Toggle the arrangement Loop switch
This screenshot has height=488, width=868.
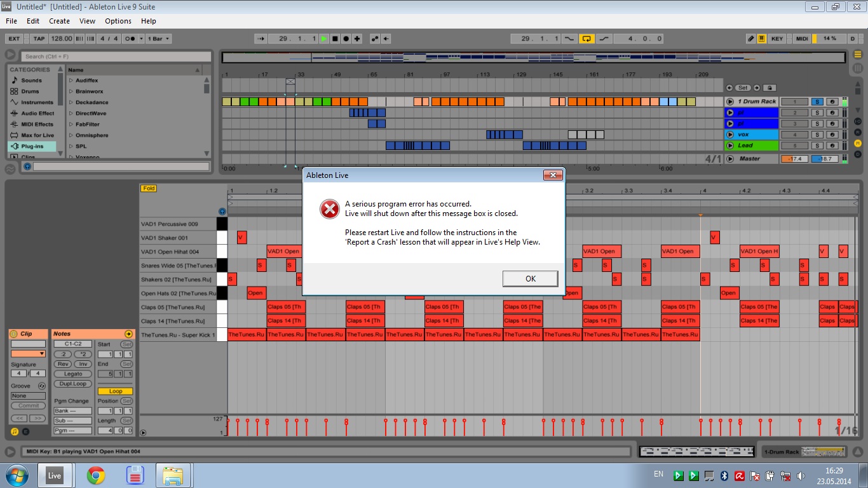tap(586, 39)
